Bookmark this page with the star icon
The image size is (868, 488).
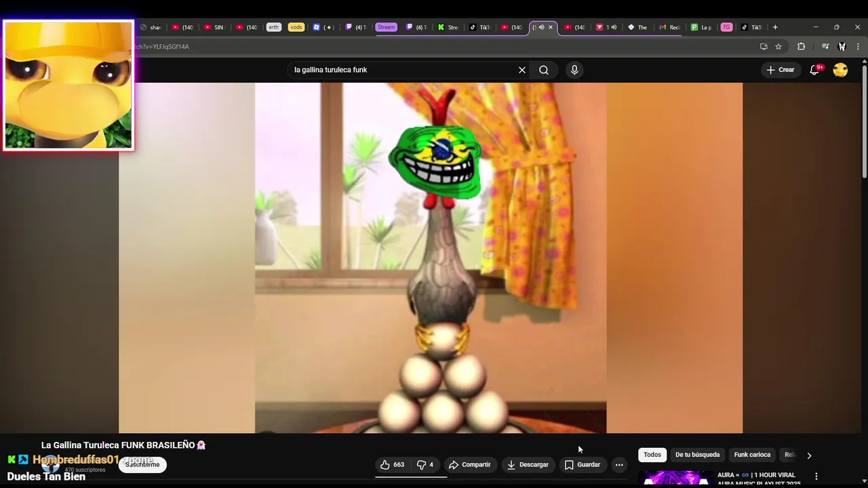pyautogui.click(x=778, y=47)
